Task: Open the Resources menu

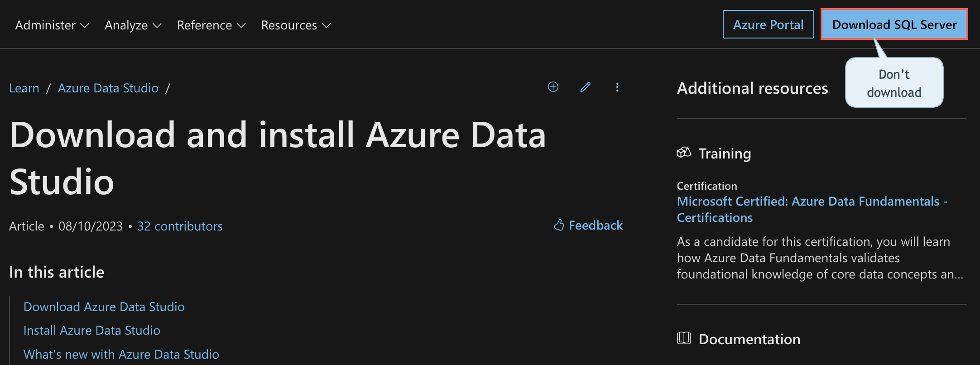Action: pos(296,25)
